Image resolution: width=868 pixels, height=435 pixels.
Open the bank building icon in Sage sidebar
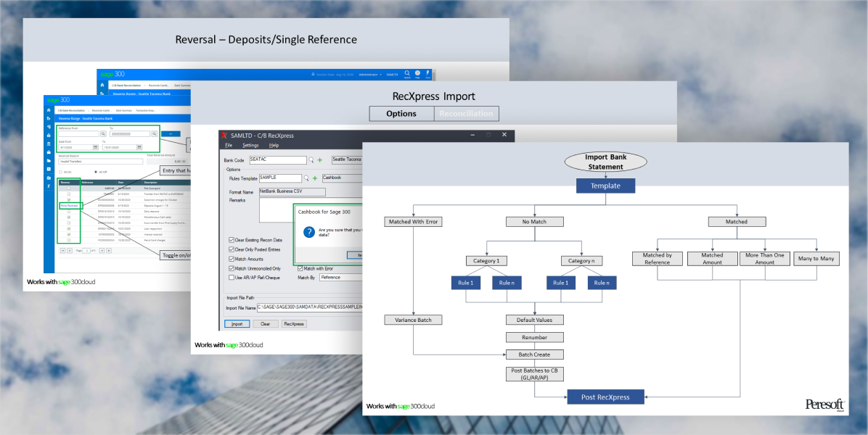49,144
